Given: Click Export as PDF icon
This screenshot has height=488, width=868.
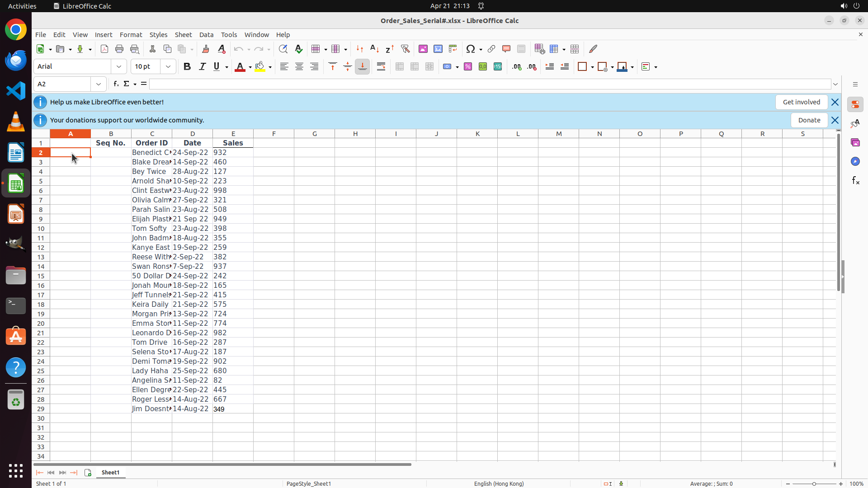Looking at the screenshot, I should pos(104,49).
